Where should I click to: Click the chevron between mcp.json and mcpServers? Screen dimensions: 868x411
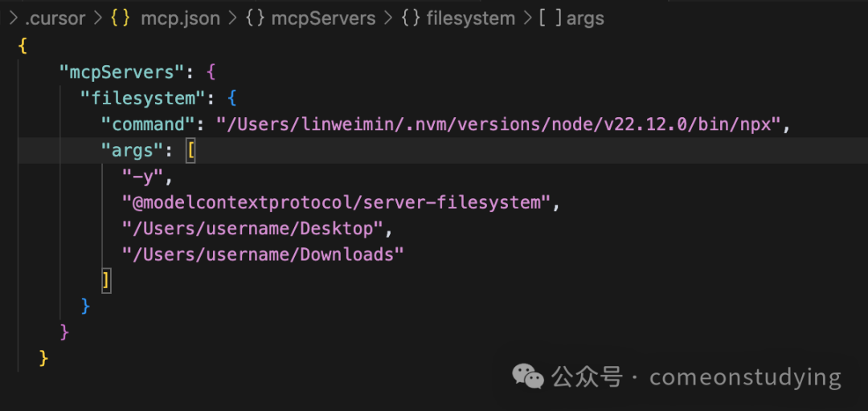point(233,18)
